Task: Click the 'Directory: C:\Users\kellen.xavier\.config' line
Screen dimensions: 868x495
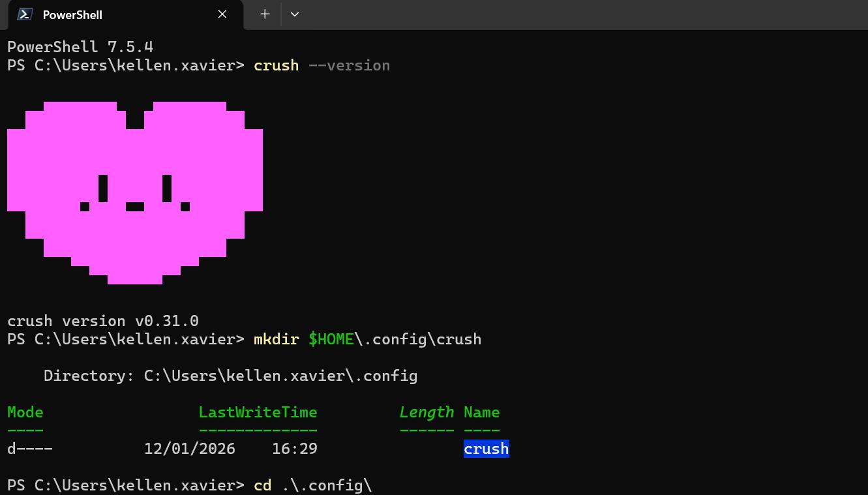Action: 231,376
